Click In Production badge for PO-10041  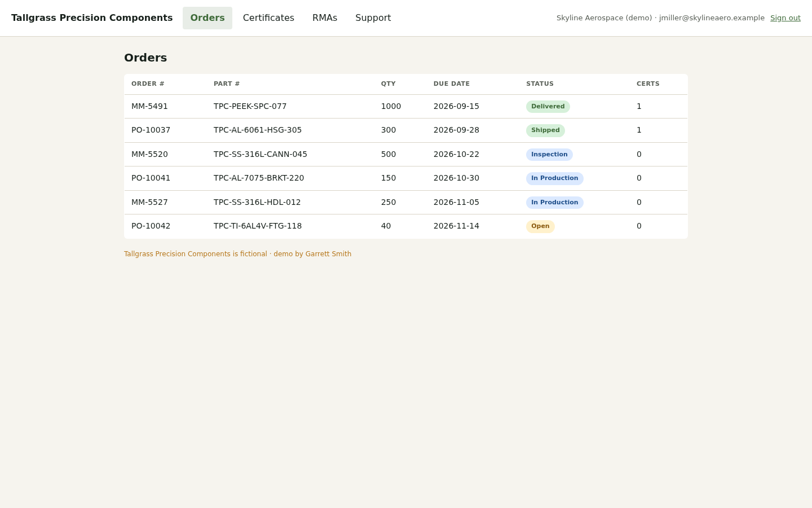pos(555,178)
